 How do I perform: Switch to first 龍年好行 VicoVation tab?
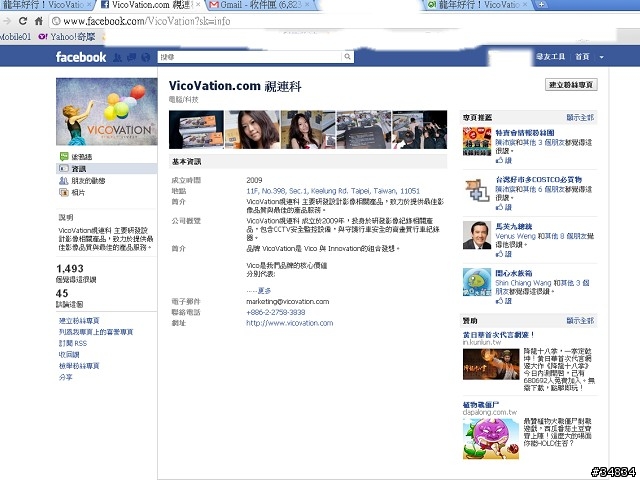[44, 4]
